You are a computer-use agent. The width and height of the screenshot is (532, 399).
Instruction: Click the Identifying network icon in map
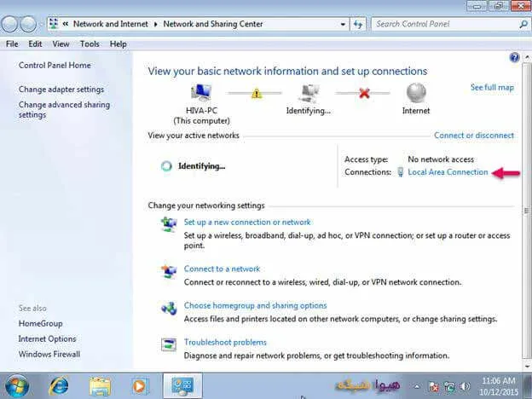click(x=309, y=93)
